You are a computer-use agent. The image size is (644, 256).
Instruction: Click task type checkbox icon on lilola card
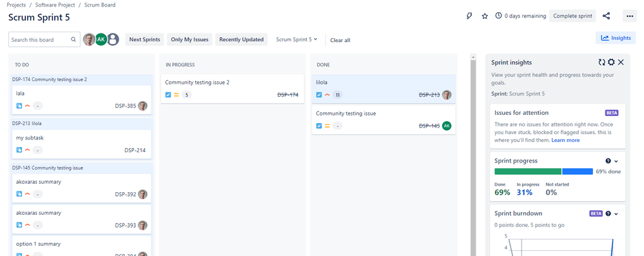tap(318, 95)
